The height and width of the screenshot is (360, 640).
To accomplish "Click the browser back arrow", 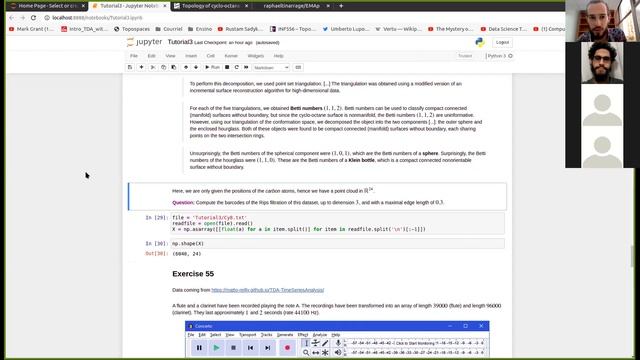I will tap(11, 18).
